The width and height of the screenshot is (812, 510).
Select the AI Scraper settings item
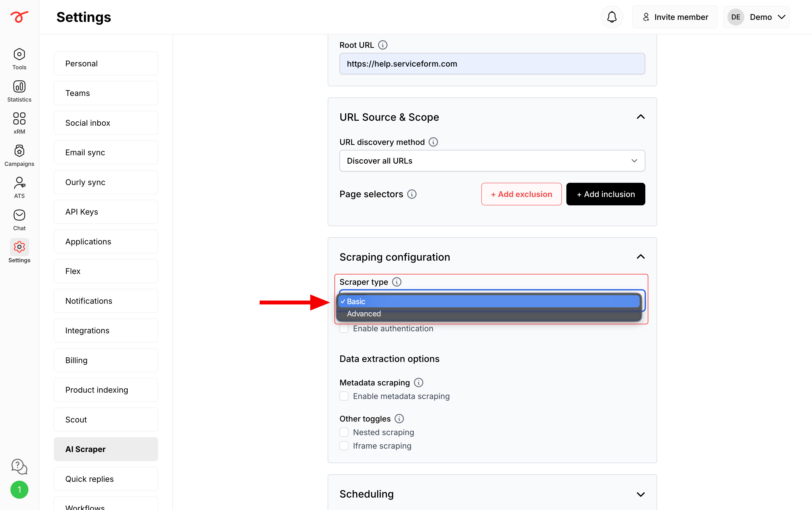coord(106,449)
